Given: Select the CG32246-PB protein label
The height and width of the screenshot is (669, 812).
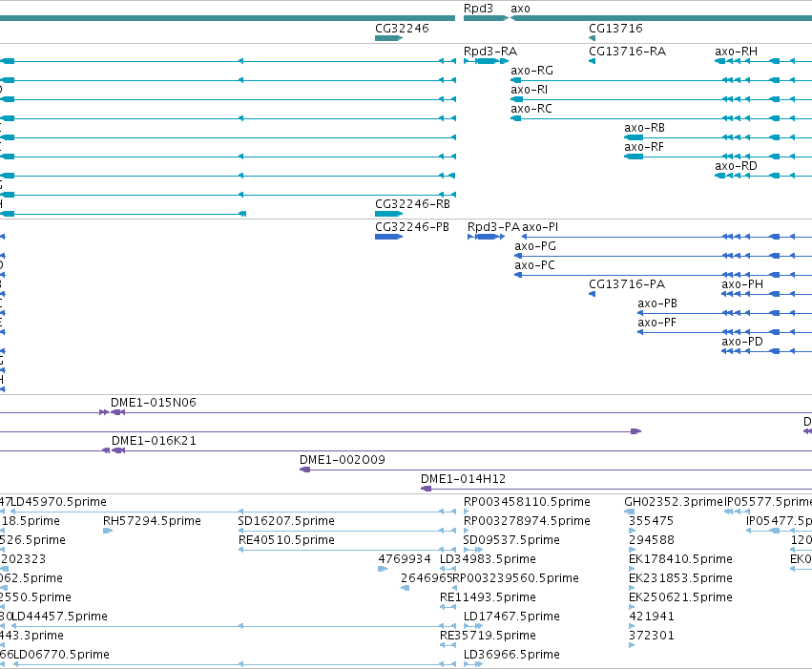Looking at the screenshot, I should [x=411, y=227].
